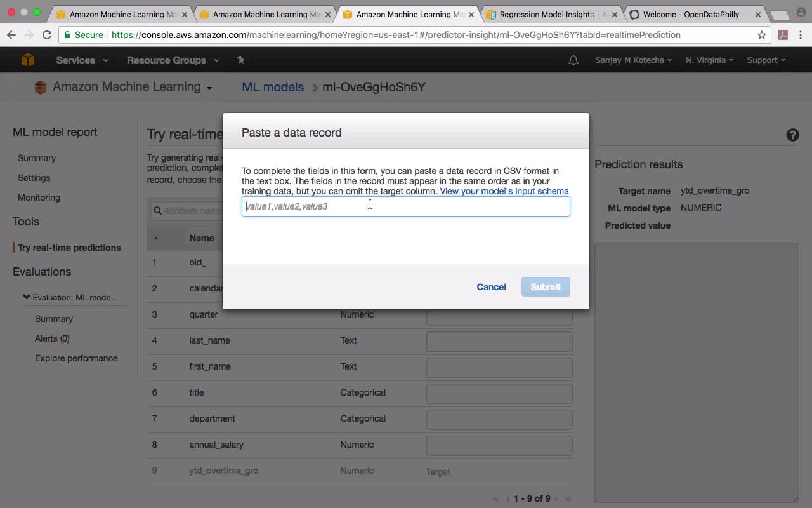Open the Summary item under ML model report
This screenshot has height=508, width=812.
pos(37,158)
